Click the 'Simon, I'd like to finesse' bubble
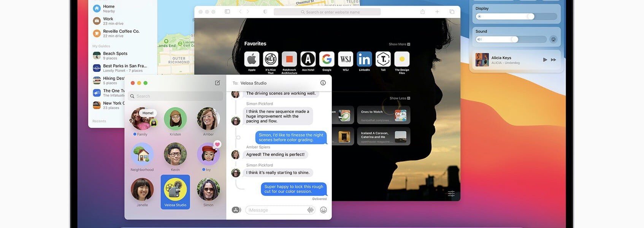Viewport: 644px width, 228px height. point(291,137)
